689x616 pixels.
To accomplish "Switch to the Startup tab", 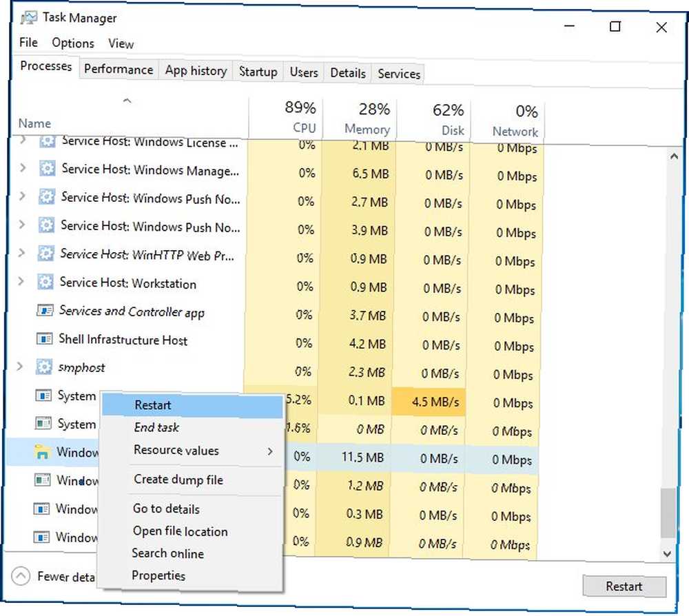I will 258,72.
